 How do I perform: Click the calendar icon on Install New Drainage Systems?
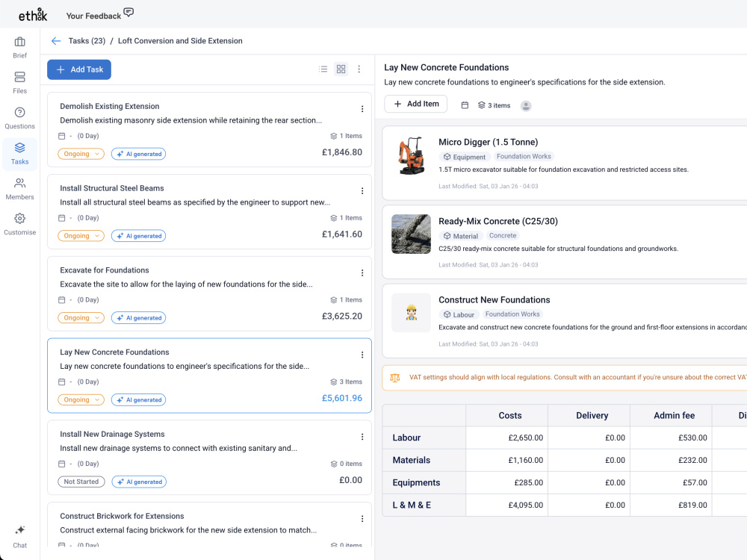point(61,464)
